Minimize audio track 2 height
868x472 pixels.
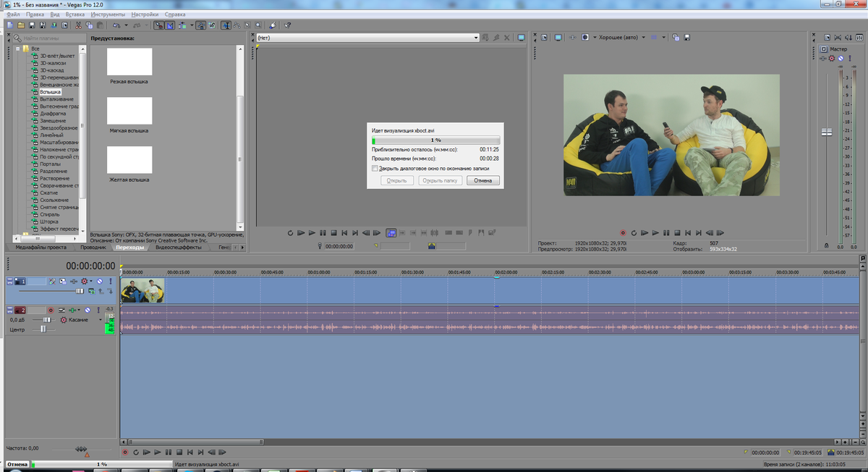pyautogui.click(x=9, y=308)
